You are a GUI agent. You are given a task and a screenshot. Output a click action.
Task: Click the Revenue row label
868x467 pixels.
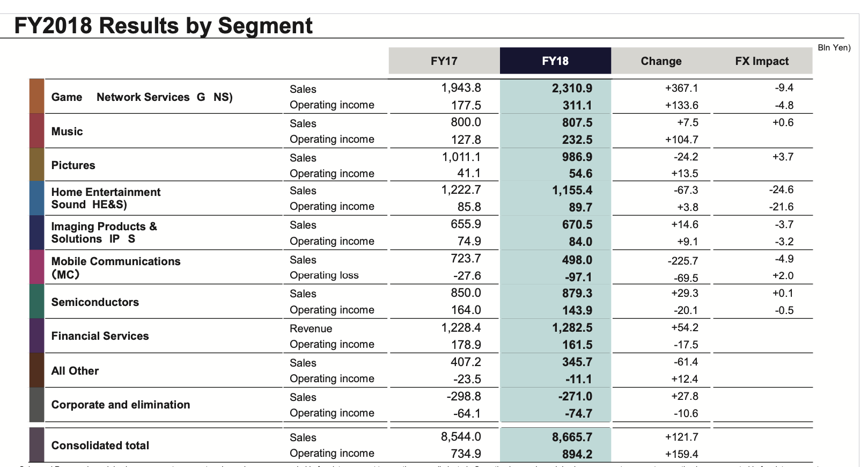(311, 329)
